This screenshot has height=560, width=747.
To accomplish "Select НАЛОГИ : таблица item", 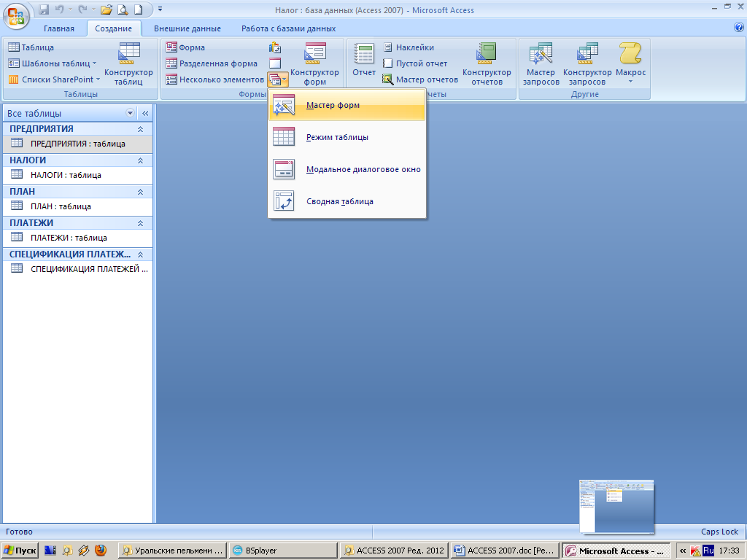I will (77, 175).
